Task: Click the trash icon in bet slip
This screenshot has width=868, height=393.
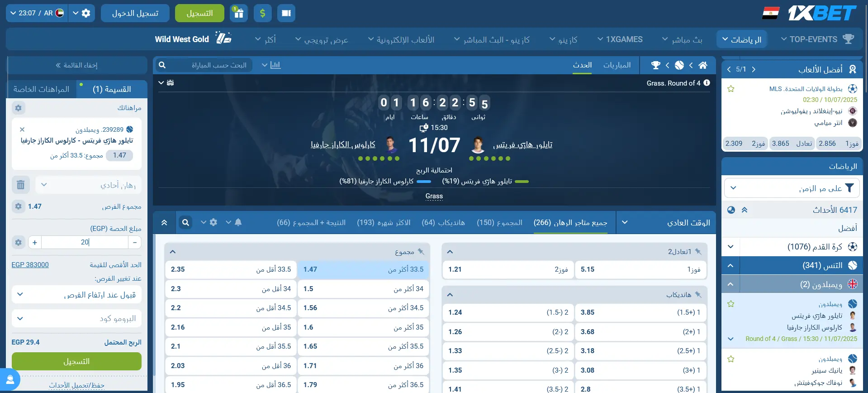Action: (21, 185)
